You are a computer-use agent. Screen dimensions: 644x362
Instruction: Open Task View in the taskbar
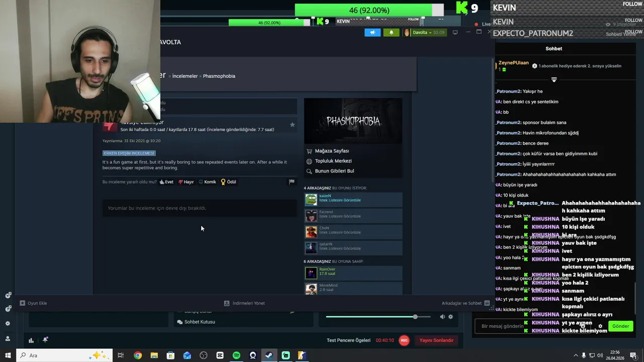point(121,355)
